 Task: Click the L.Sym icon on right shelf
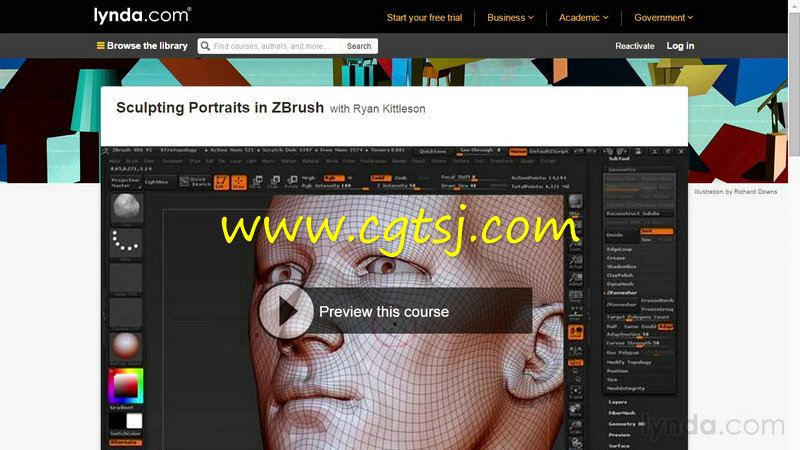click(576, 349)
